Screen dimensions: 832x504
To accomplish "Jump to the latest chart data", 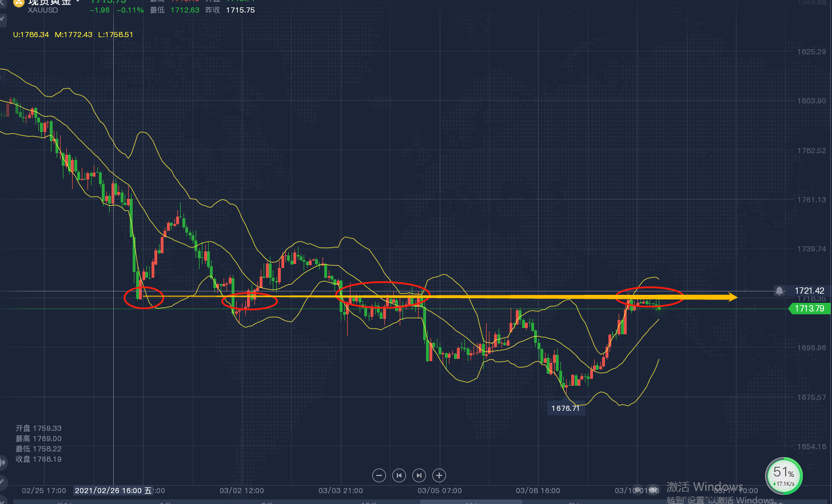I will coord(419,475).
